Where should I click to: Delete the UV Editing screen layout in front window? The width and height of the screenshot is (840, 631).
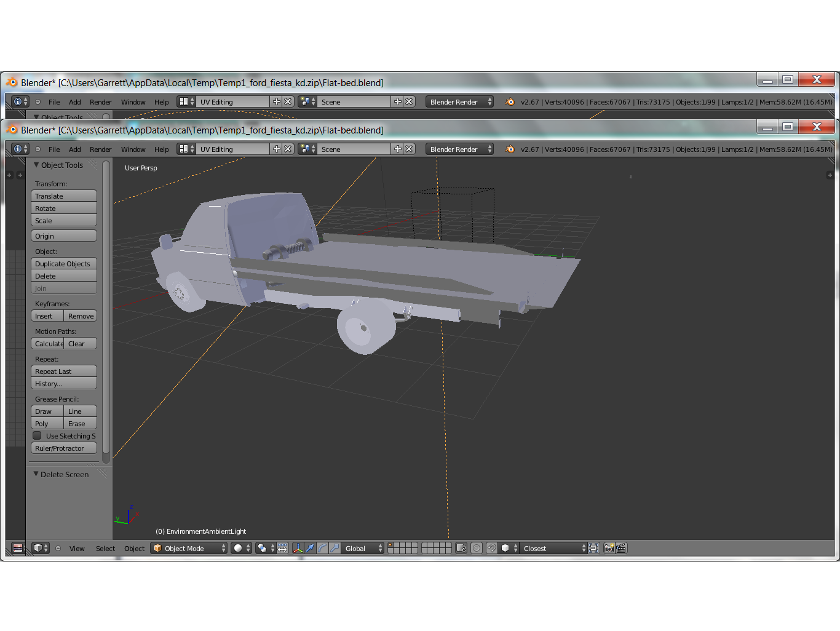tap(288, 149)
